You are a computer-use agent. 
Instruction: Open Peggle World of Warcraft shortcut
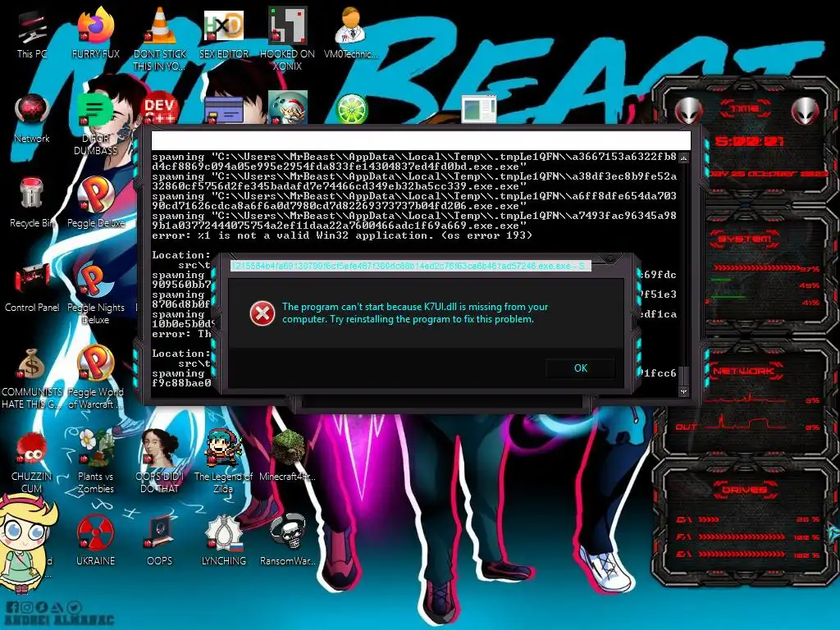coord(95,377)
